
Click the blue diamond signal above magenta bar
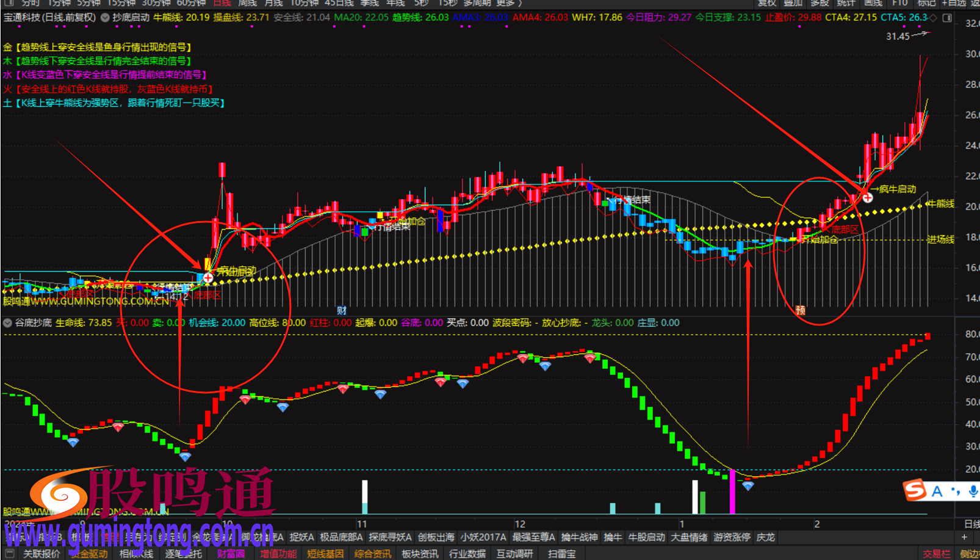tap(748, 486)
